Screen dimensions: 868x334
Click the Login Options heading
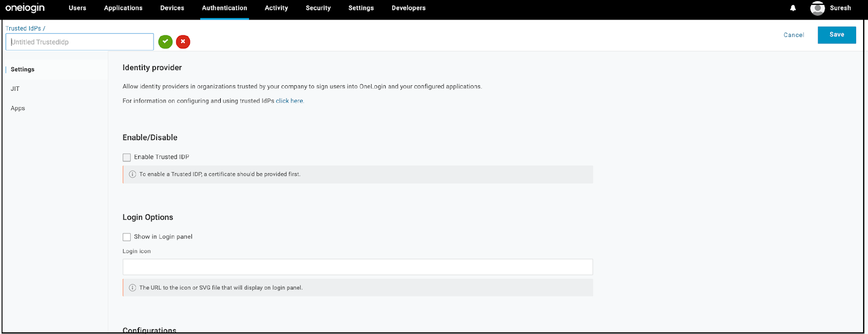(x=148, y=217)
